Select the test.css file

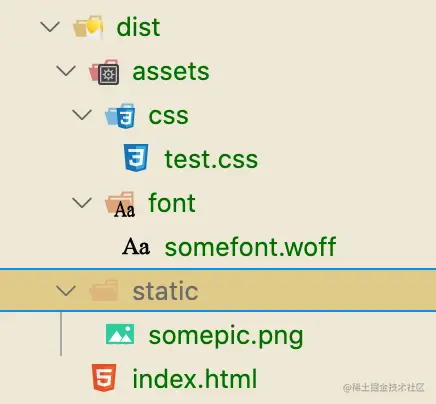tap(211, 159)
